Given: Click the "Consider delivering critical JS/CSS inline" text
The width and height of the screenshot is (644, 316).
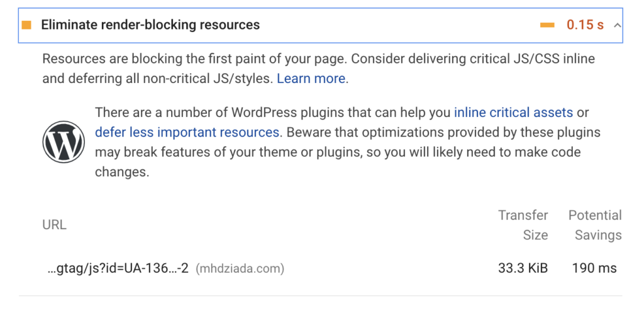Looking at the screenshot, I should (472, 59).
